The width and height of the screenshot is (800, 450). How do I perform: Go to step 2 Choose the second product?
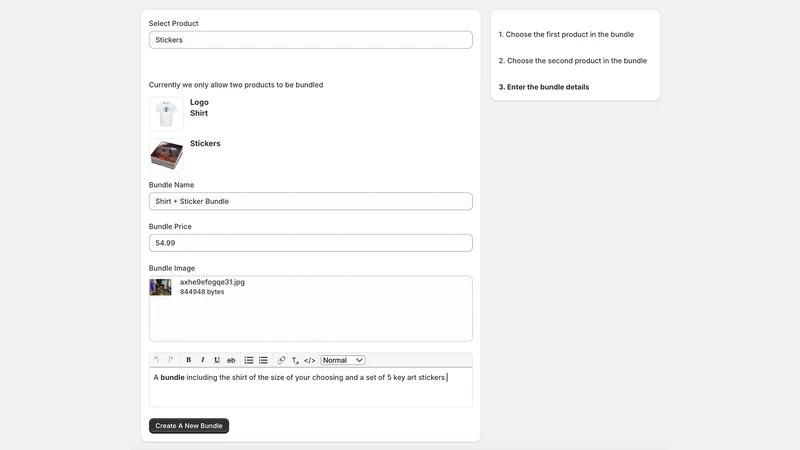point(572,61)
